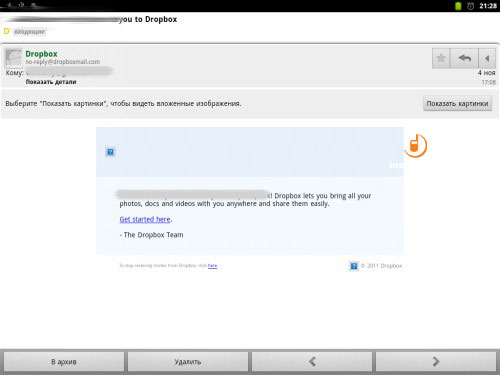500x375 pixels.
Task: Reply to the Dropbox email
Action: point(464,58)
